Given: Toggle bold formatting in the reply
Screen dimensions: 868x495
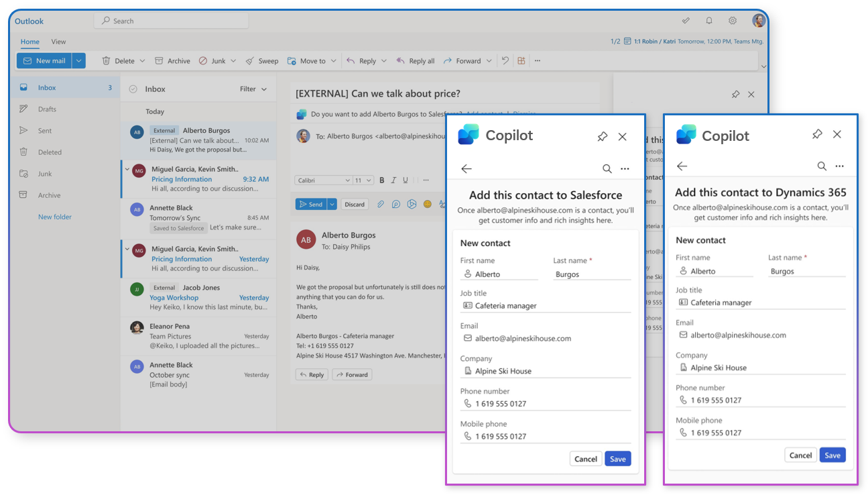Looking at the screenshot, I should click(381, 180).
